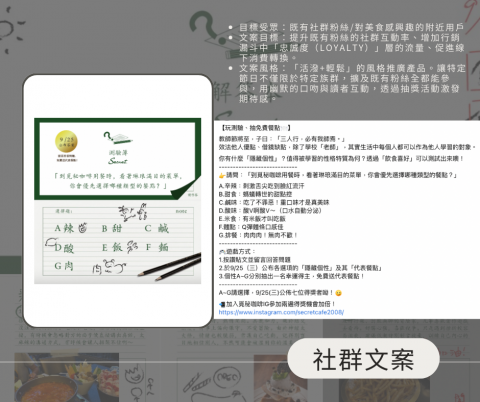Click the option text "G 肉"
This screenshot has width=480, height=402.
point(64,266)
